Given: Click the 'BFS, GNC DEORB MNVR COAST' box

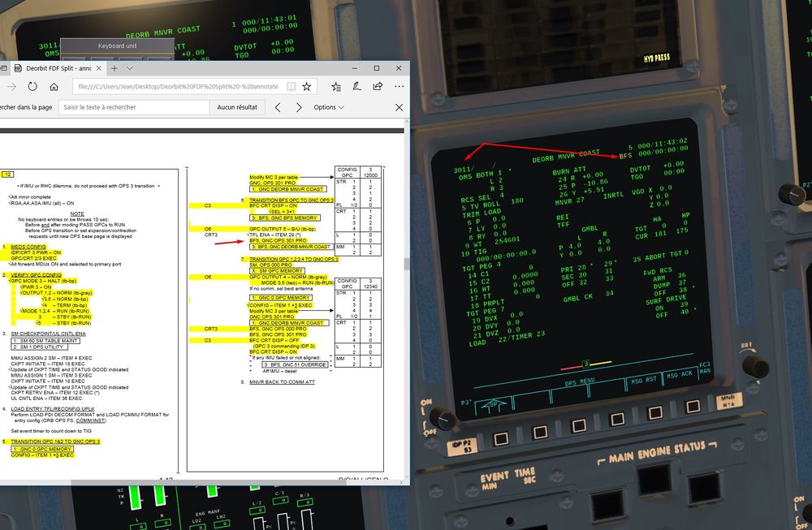Looking at the screenshot, I should coord(291,247).
